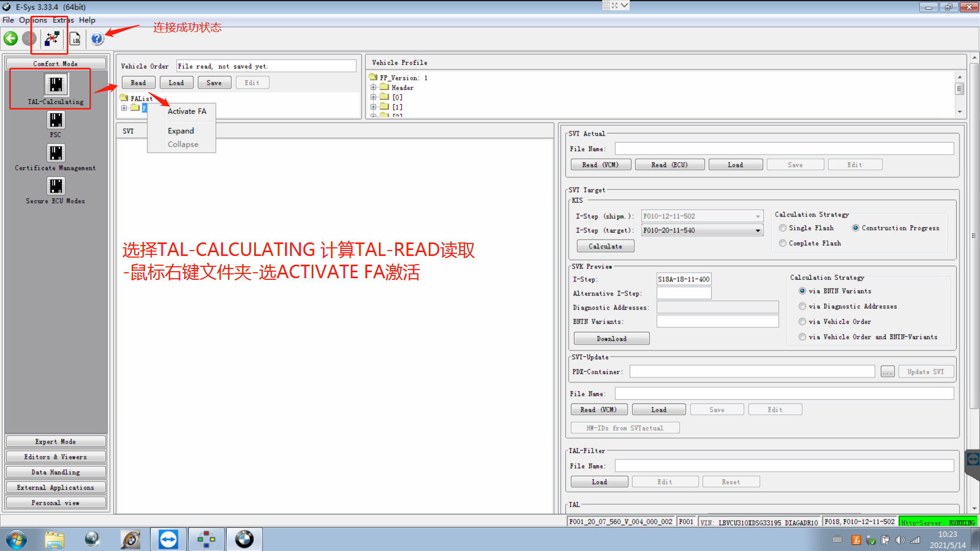Click the Calculate button under KIS
This screenshot has height=551, width=980.
[x=605, y=246]
